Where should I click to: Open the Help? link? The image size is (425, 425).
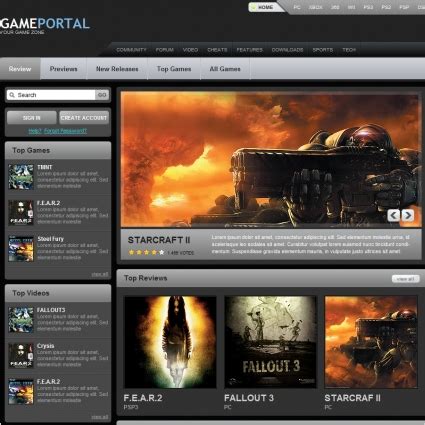click(x=35, y=131)
